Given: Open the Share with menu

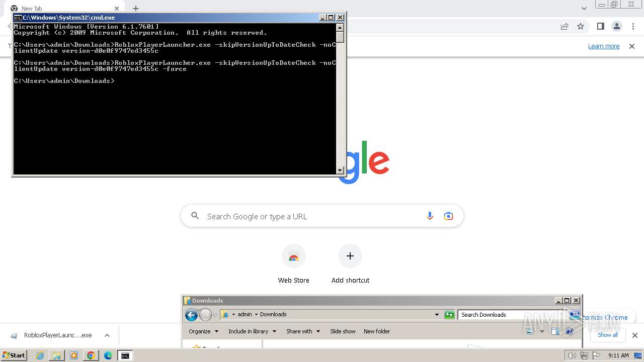Looking at the screenshot, I should pos(303,331).
